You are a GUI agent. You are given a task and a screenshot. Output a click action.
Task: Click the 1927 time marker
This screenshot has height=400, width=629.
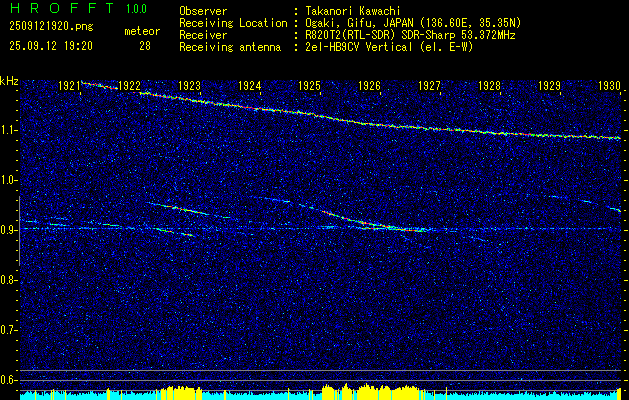click(430, 86)
